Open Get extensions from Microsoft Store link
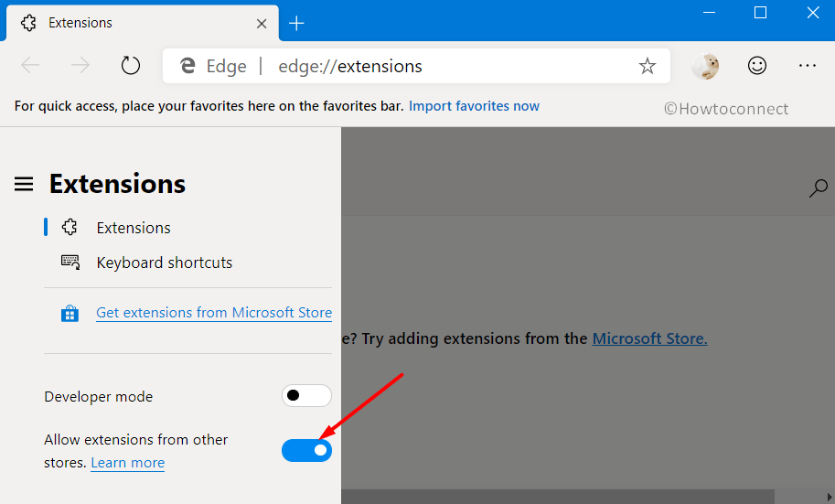Image resolution: width=835 pixels, height=504 pixels. 214,312
